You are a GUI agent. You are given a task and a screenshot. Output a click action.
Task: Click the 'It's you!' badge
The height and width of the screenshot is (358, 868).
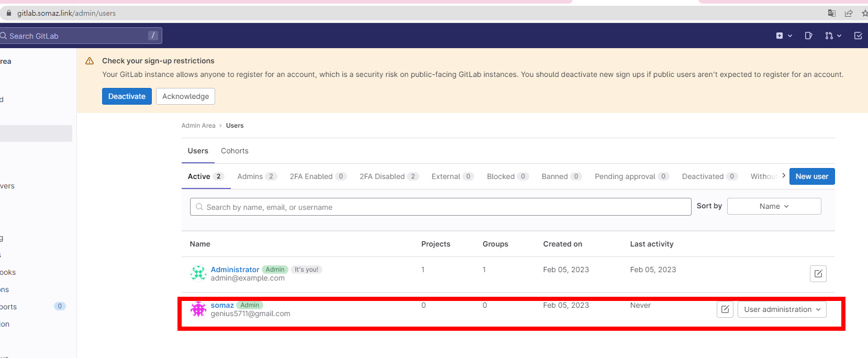(306, 270)
